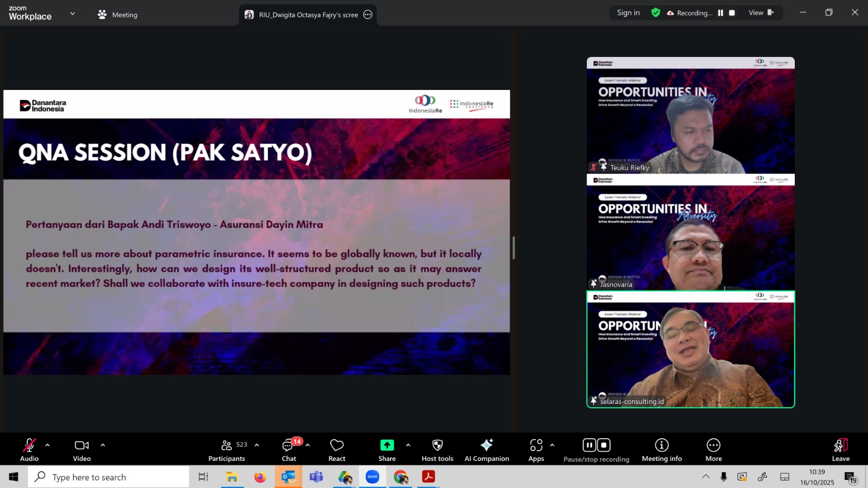Switch to the Meeting tab
This screenshot has height=488, width=868.
(118, 15)
